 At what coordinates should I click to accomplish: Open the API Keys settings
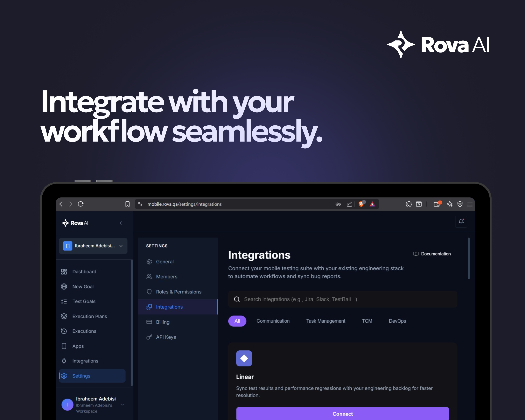[x=166, y=337]
